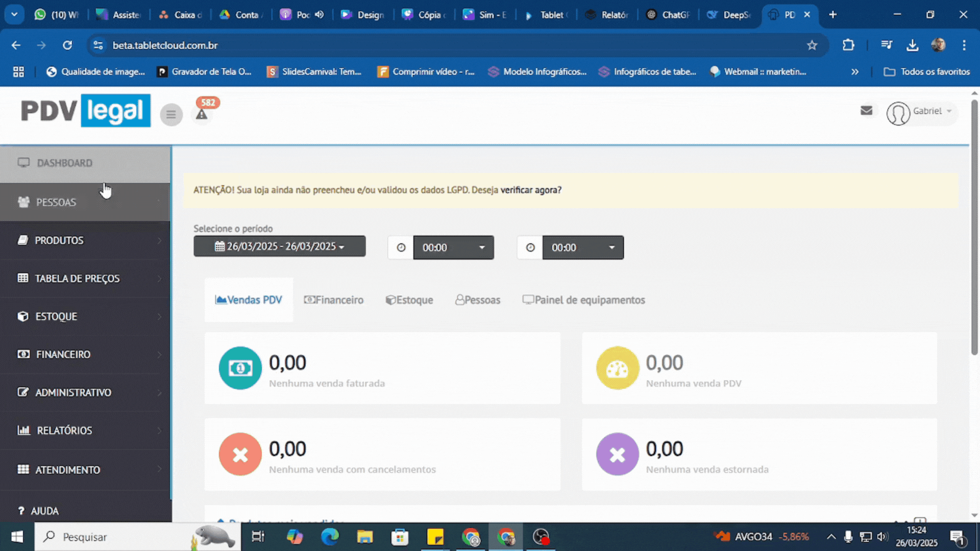Switch to the Financeiro tab
Viewport: 980px width, 551px height.
click(334, 300)
